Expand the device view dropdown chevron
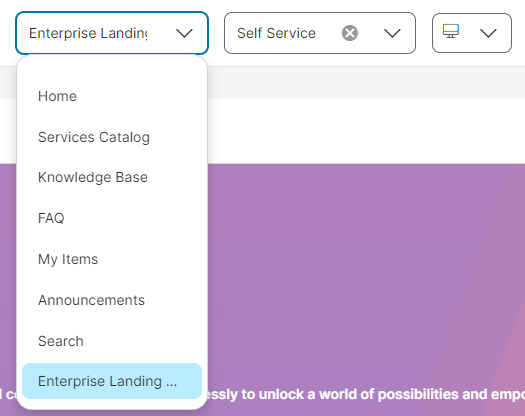Viewport: 525px width, 416px height. (x=488, y=33)
